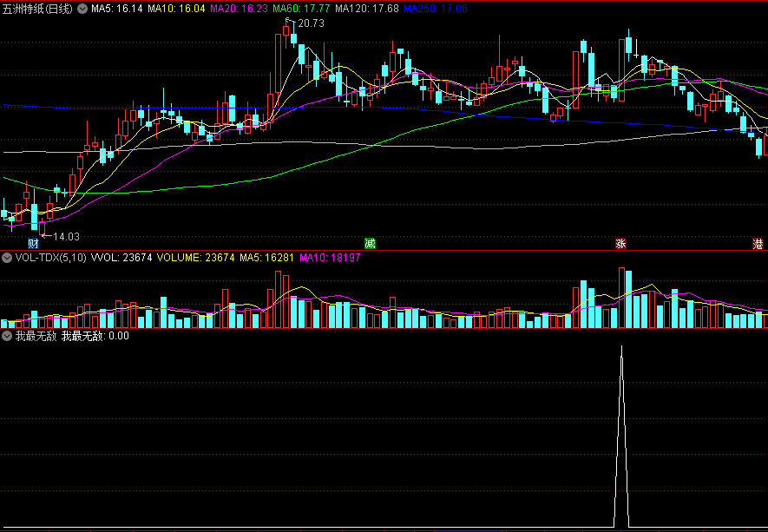Image resolution: width=768 pixels, height=532 pixels.
Task: Click the 14.03 low price annotation
Action: pyautogui.click(x=66, y=237)
